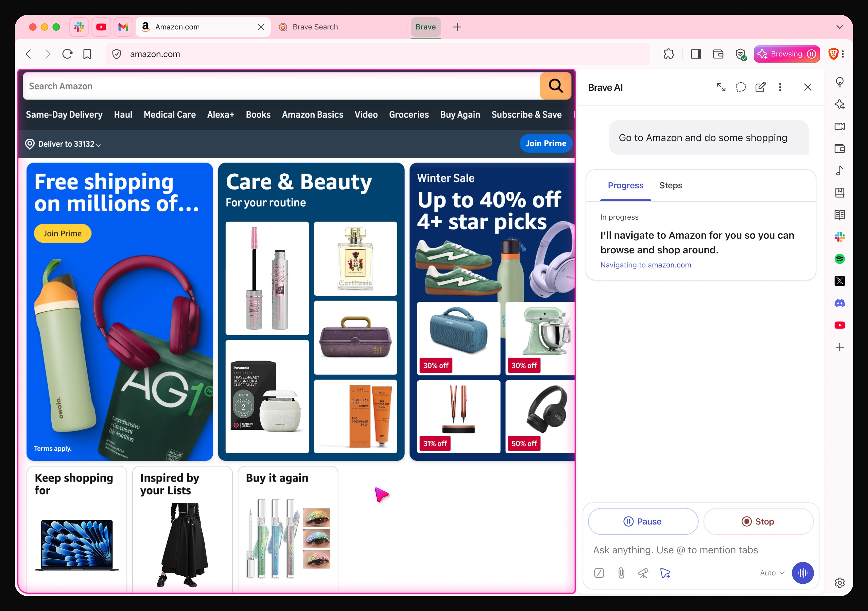Start a new chat with the edit icon

pyautogui.click(x=760, y=87)
